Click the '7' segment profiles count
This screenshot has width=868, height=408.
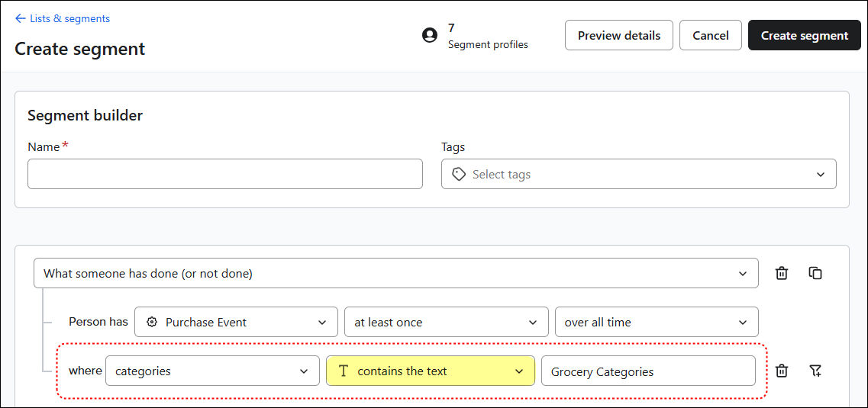pos(452,28)
